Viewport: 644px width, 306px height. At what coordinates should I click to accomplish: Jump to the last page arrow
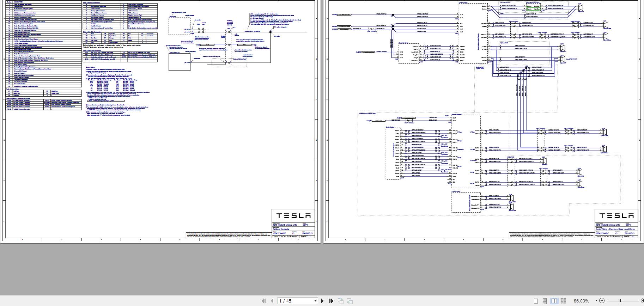[x=332, y=301]
